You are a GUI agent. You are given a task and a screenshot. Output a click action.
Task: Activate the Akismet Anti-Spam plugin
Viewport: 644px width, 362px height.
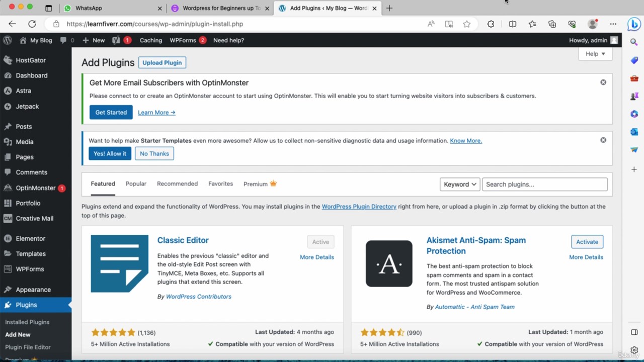pyautogui.click(x=587, y=242)
